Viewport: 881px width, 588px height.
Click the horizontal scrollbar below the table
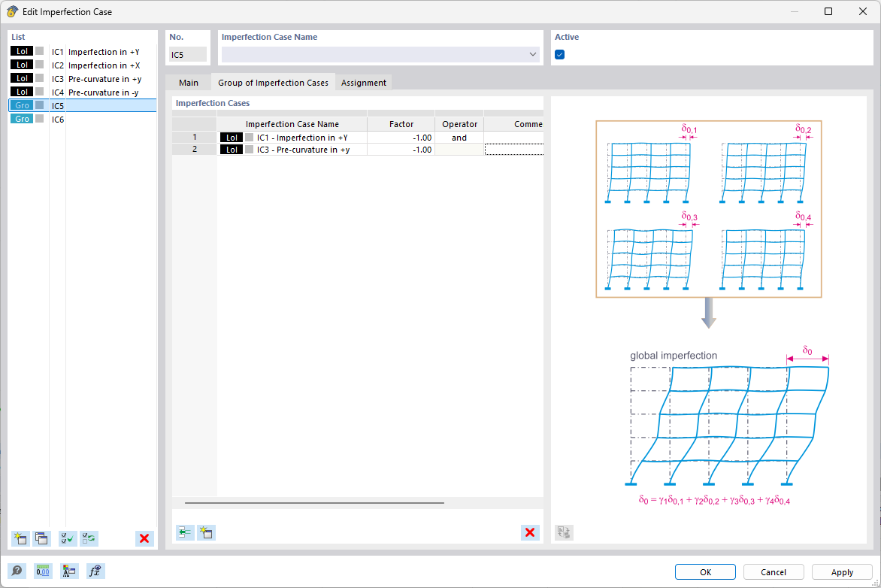314,502
